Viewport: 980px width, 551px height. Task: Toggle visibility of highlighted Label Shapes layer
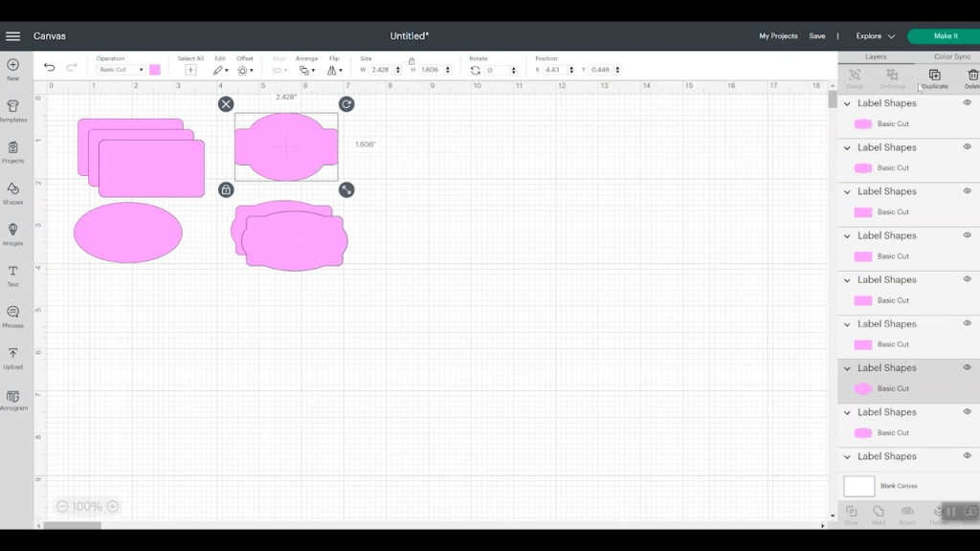click(967, 367)
